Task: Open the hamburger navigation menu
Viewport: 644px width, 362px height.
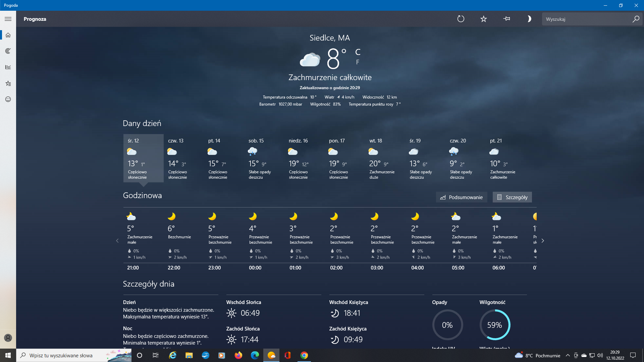Action: [8, 19]
